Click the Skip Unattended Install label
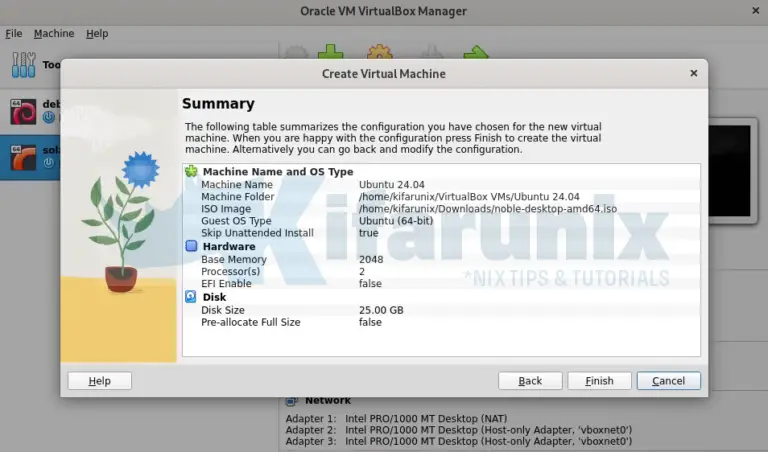Image resolution: width=768 pixels, height=452 pixels. (257, 233)
